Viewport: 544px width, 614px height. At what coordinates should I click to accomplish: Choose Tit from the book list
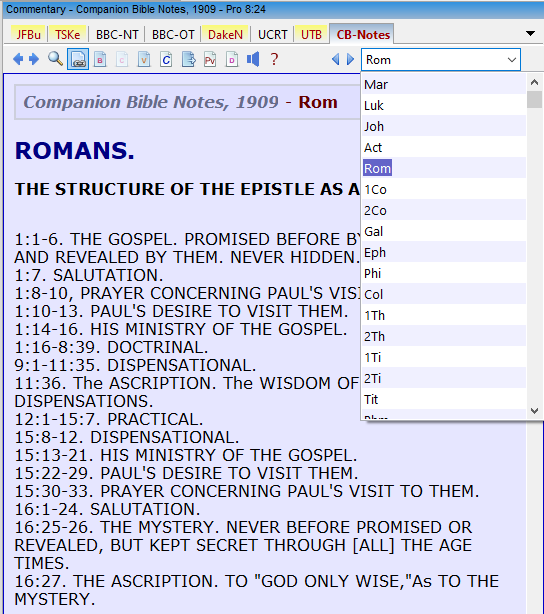(444, 399)
